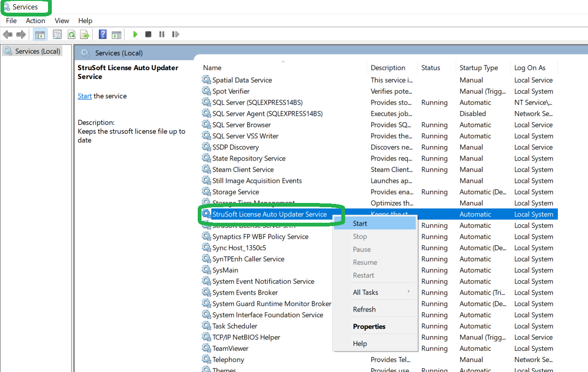588x372 pixels.
Task: Click Disabled startup type of SQL Server Agent
Action: coord(473,113)
